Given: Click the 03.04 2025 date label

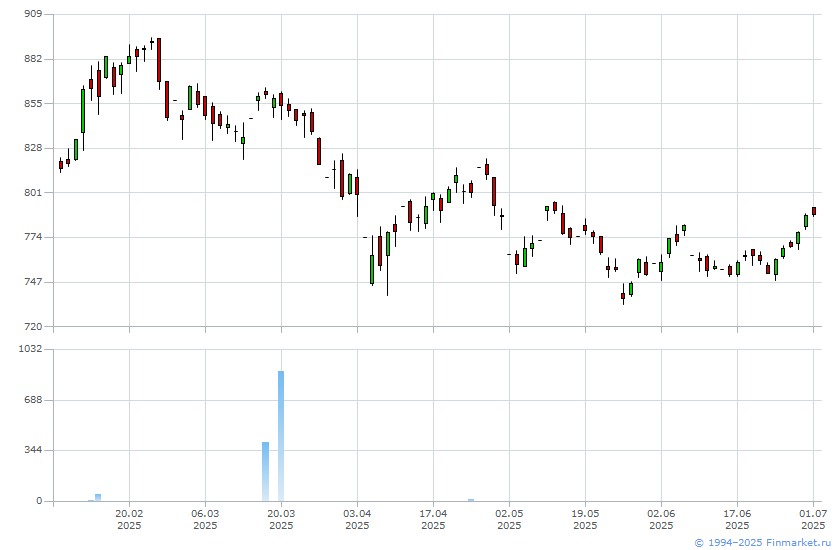Looking at the screenshot, I should coord(357,519).
